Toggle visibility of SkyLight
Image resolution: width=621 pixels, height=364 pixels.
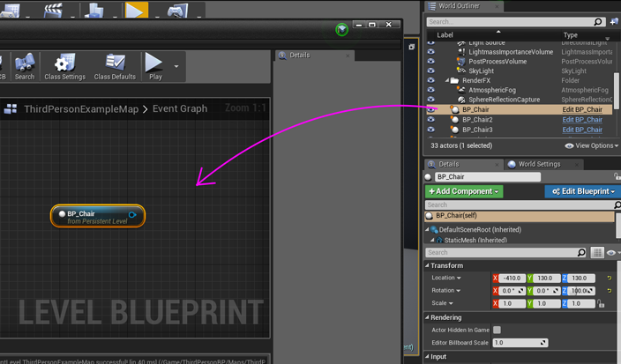pyautogui.click(x=430, y=71)
